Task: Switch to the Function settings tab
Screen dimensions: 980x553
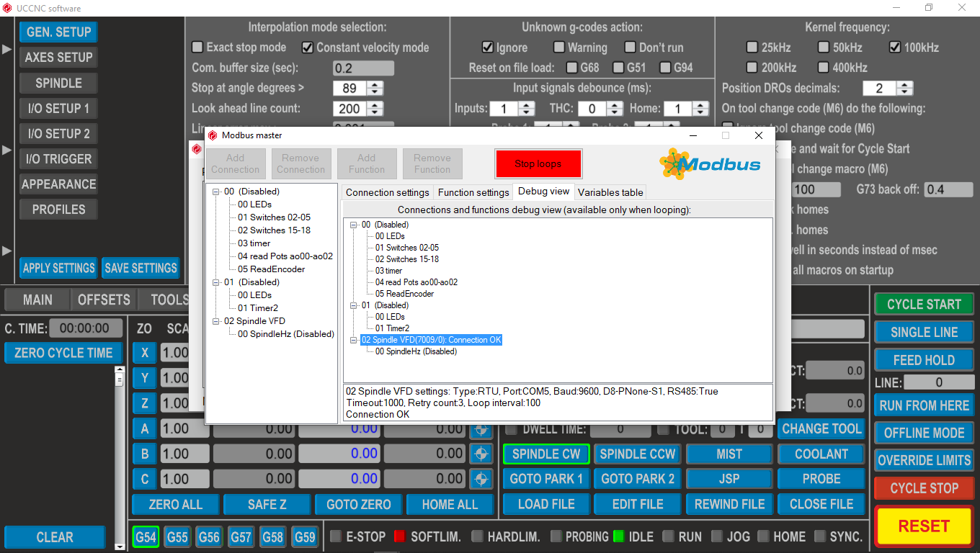Action: coord(473,192)
